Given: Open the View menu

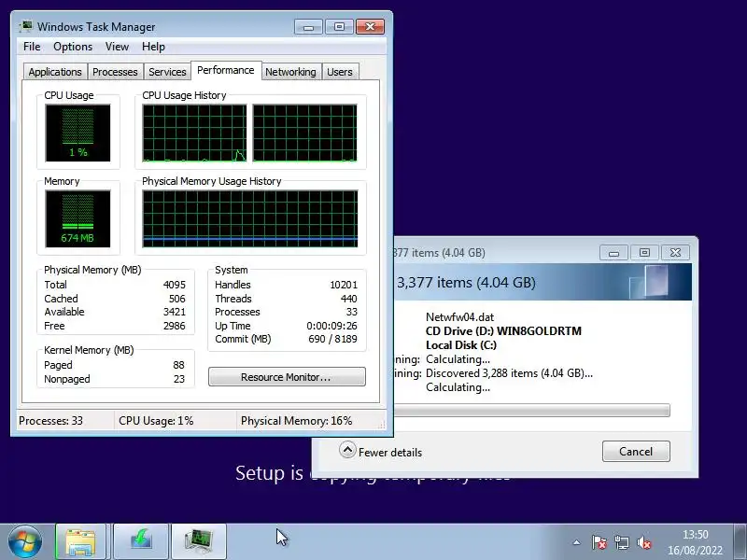Looking at the screenshot, I should 117,47.
